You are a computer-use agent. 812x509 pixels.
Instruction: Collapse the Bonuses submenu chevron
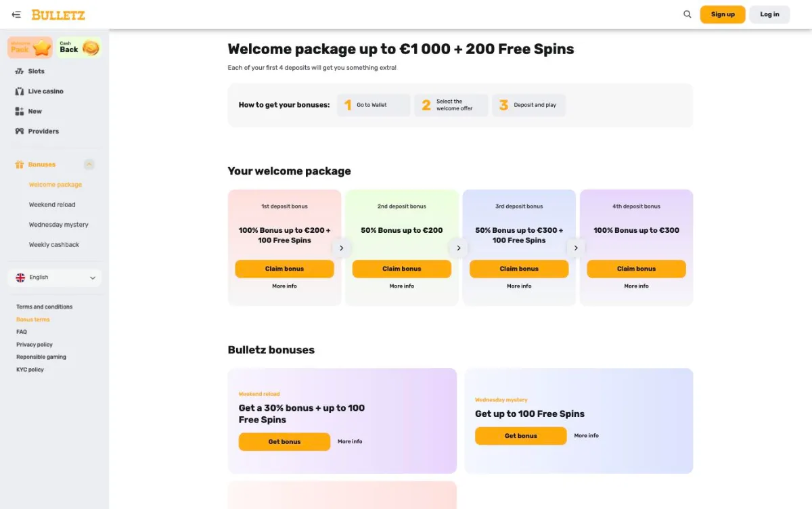89,164
